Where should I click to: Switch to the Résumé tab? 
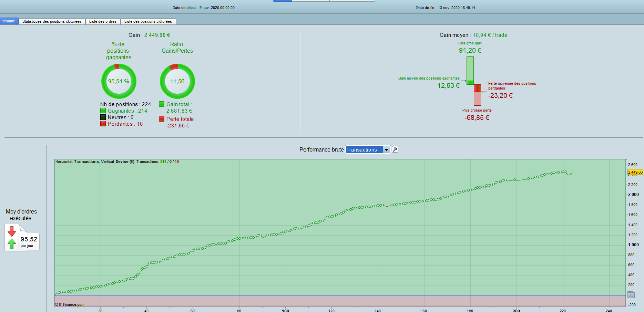click(x=9, y=21)
